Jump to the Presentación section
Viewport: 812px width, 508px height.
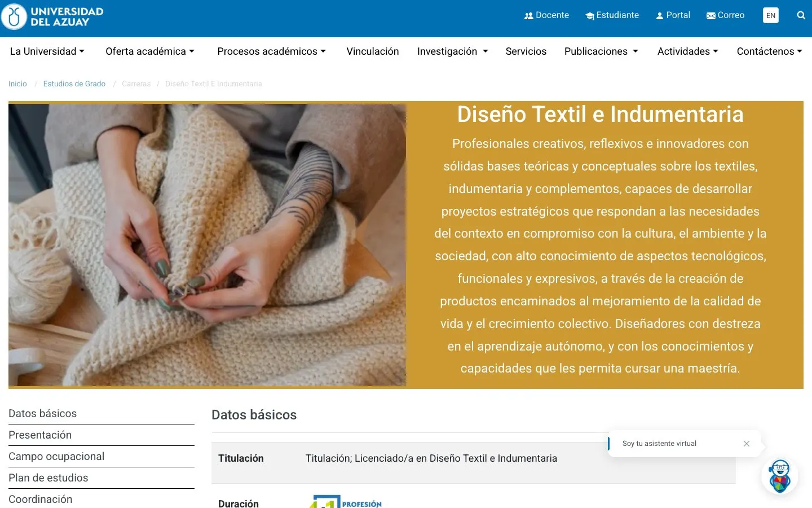coord(40,435)
